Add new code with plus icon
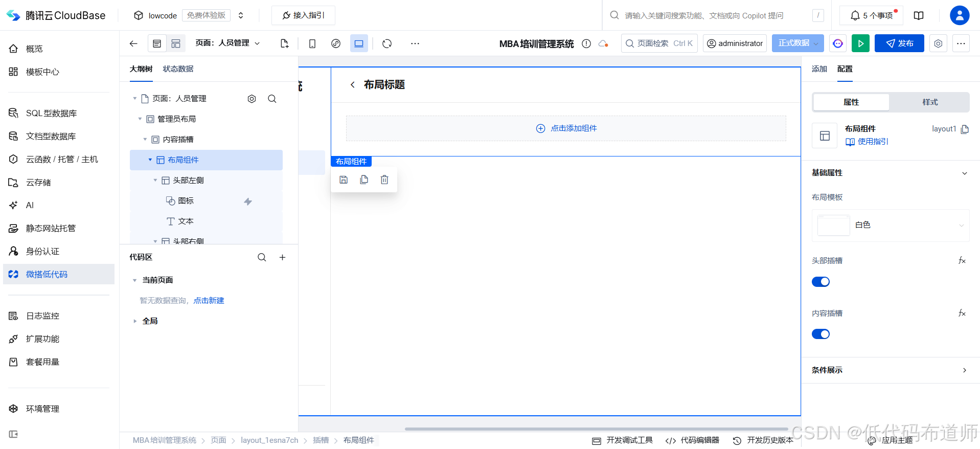The image size is (980, 449). click(282, 257)
